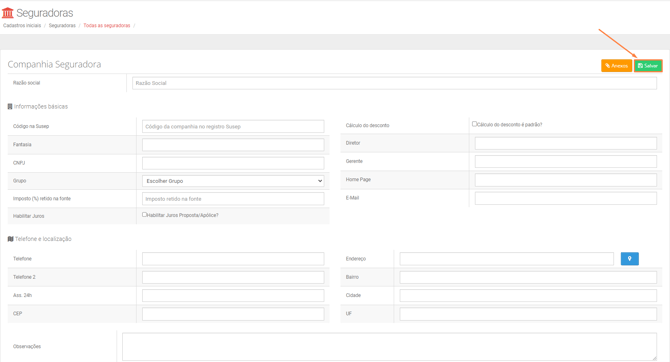
Task: Click the CNPJ input field
Action: pyautogui.click(x=233, y=163)
